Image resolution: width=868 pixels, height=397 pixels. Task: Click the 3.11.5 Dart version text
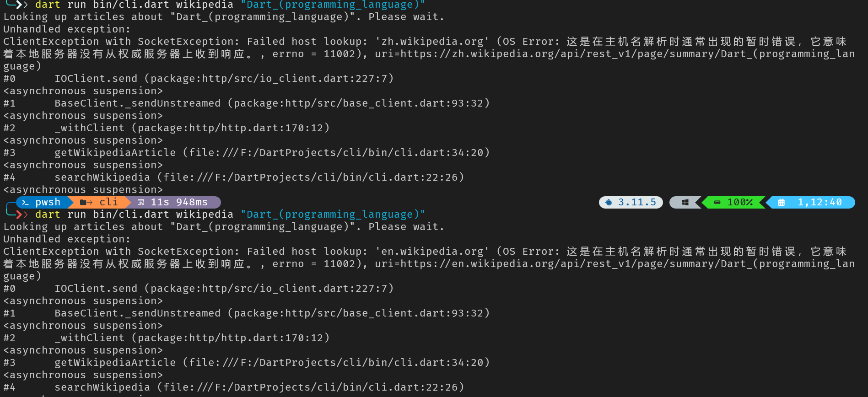coord(637,202)
